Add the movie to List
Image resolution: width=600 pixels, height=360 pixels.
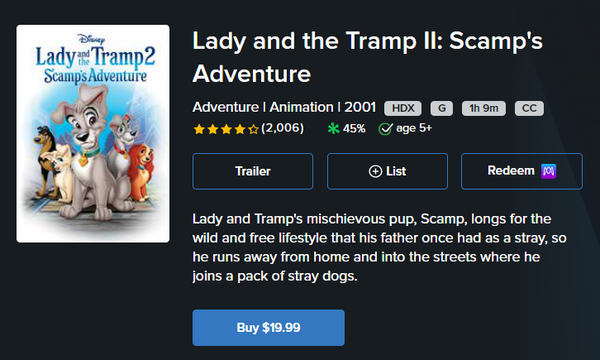tap(387, 171)
